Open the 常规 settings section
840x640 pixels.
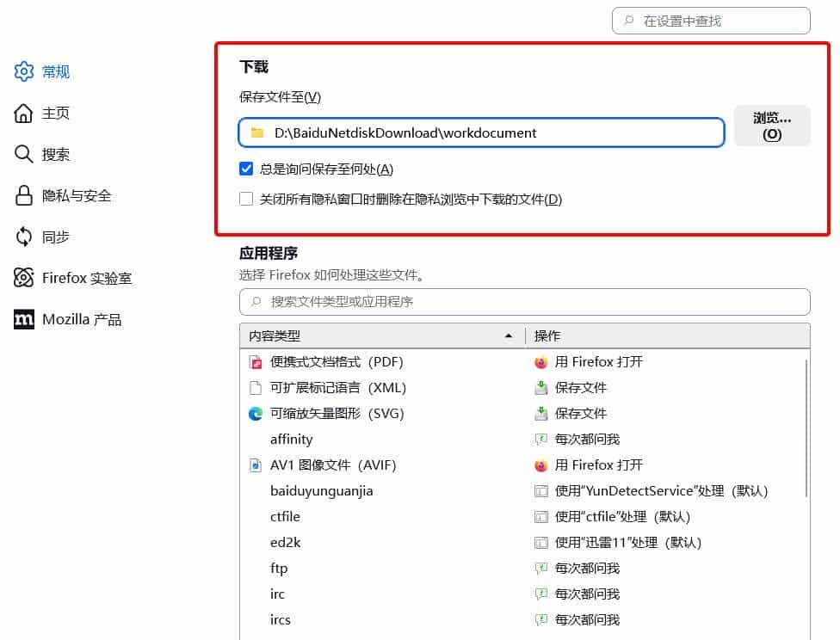(x=23, y=71)
